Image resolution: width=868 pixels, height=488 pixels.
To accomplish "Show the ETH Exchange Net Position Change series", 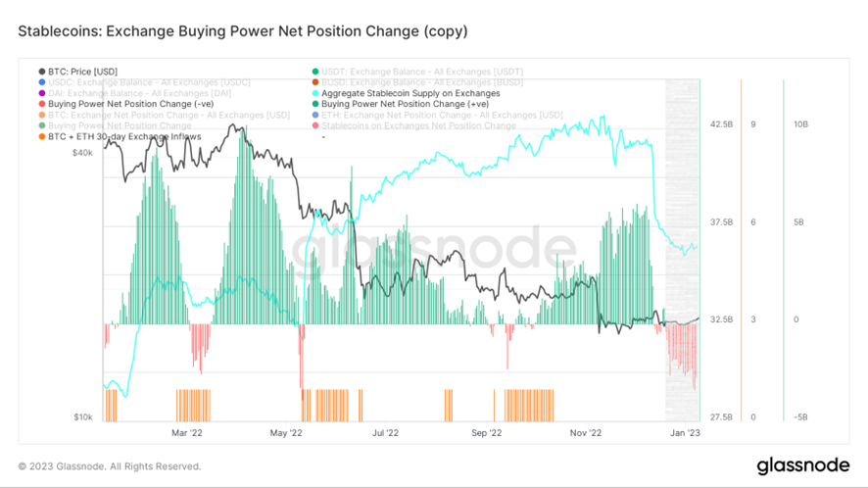I will [x=441, y=115].
